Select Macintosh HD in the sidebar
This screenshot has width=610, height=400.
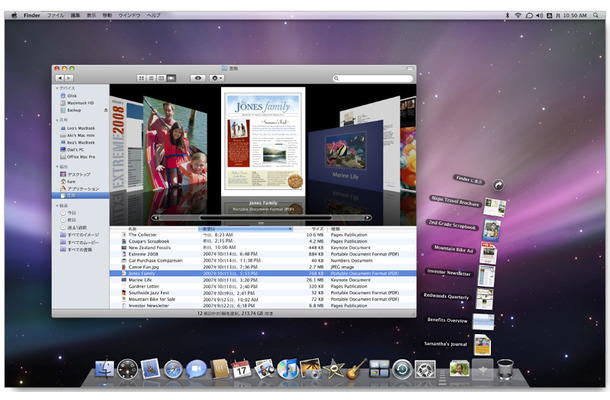point(81,101)
